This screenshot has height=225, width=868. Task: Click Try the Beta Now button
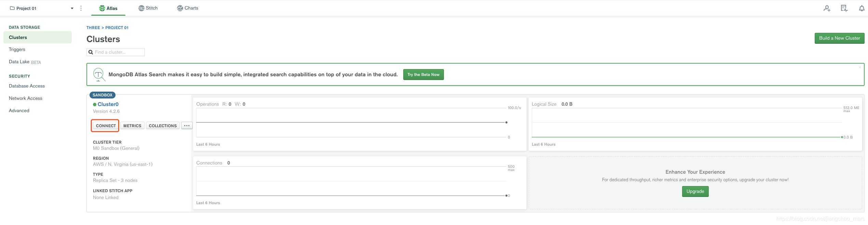(423, 75)
